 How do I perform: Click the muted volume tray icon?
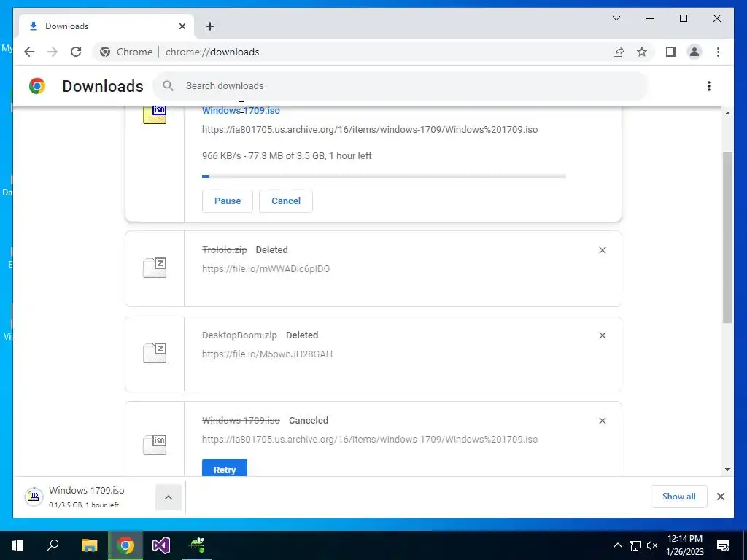(x=652, y=545)
